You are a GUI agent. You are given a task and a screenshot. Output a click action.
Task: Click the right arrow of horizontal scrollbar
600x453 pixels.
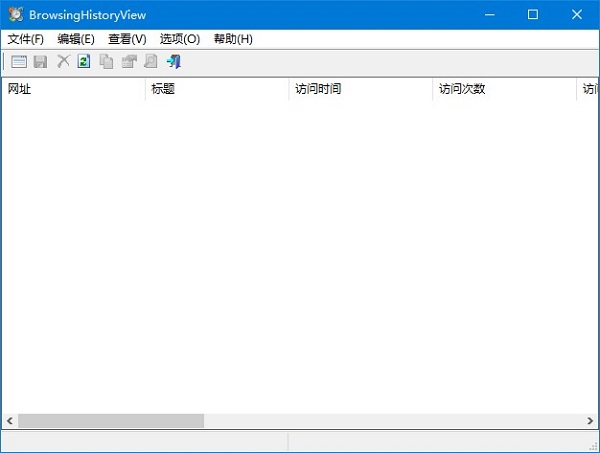[590, 421]
